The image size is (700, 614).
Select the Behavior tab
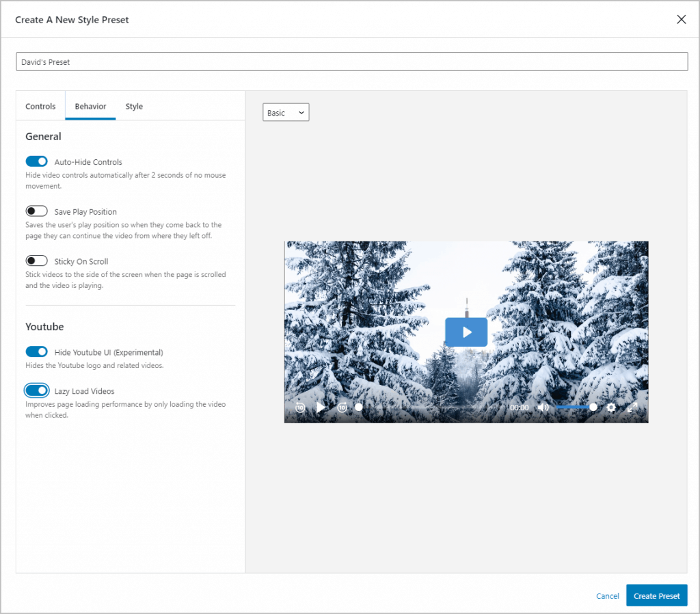pyautogui.click(x=90, y=106)
